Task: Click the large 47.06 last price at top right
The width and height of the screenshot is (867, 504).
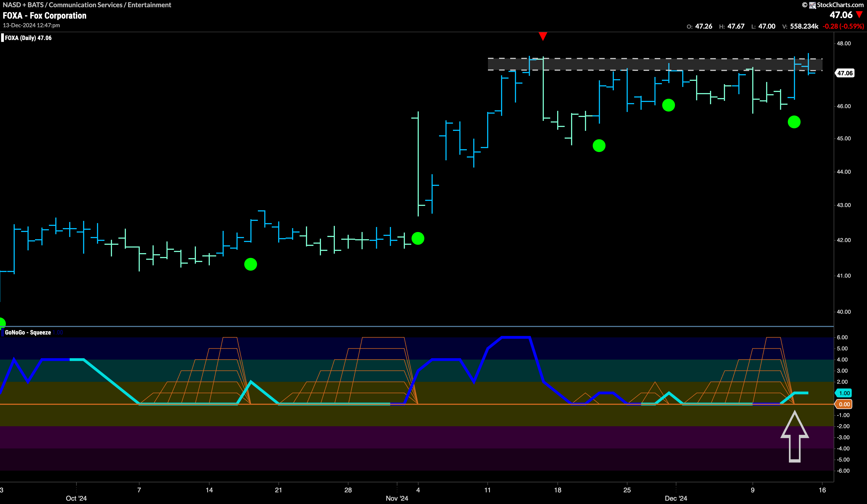Action: pyautogui.click(x=841, y=15)
